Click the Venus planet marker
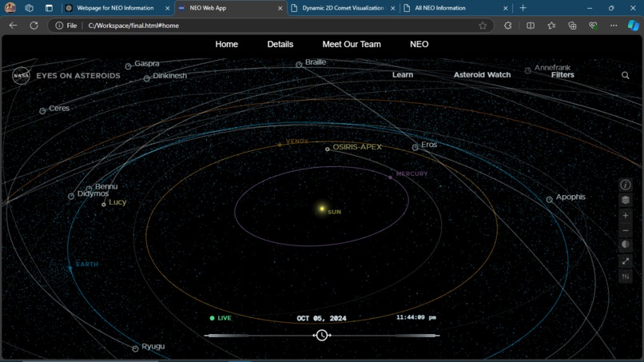 (x=280, y=145)
